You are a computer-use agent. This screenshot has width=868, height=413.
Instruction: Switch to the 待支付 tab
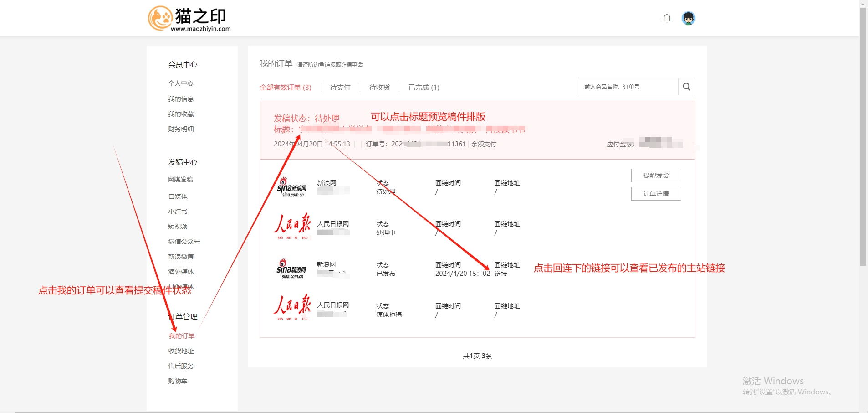(x=340, y=88)
